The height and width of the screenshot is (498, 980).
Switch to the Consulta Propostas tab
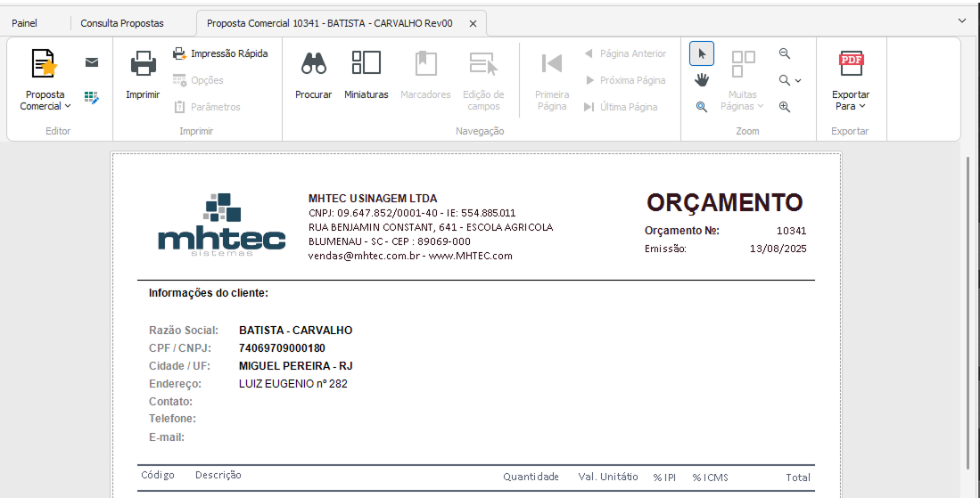pos(123,23)
